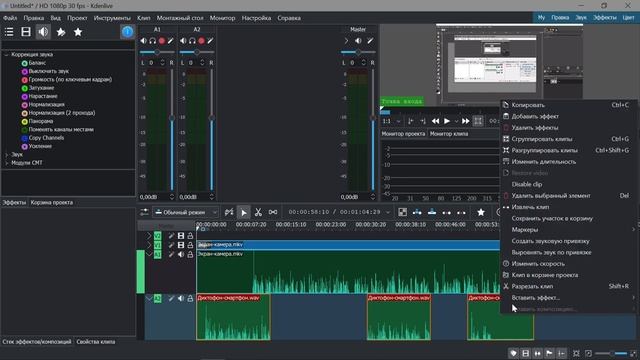Open the timecode format dropdown
This screenshot has width=640, height=360.
388,212
